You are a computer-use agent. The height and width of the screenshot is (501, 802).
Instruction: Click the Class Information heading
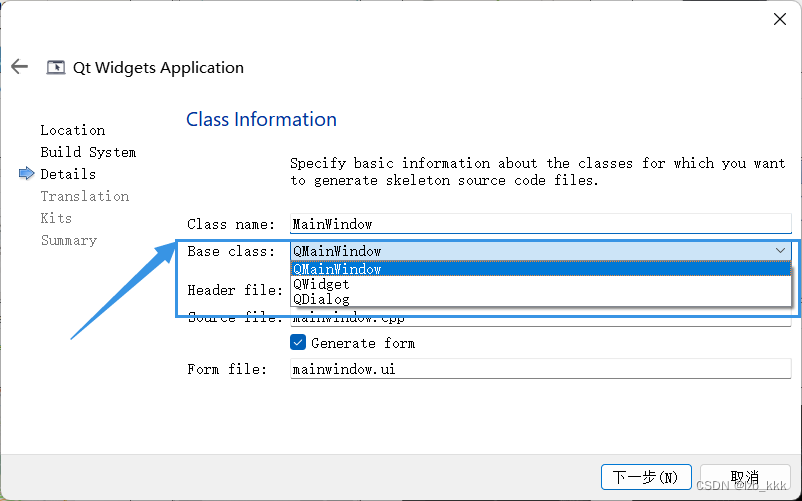tap(261, 119)
